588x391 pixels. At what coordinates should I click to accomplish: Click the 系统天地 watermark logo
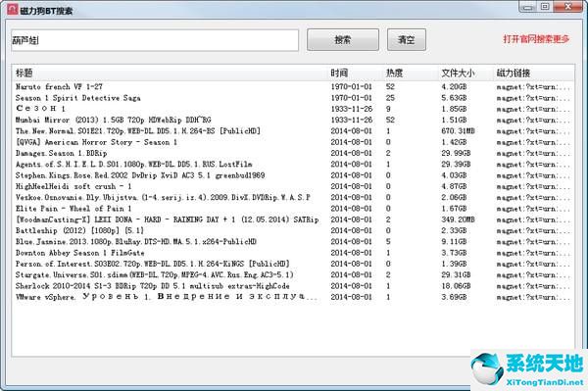click(529, 369)
